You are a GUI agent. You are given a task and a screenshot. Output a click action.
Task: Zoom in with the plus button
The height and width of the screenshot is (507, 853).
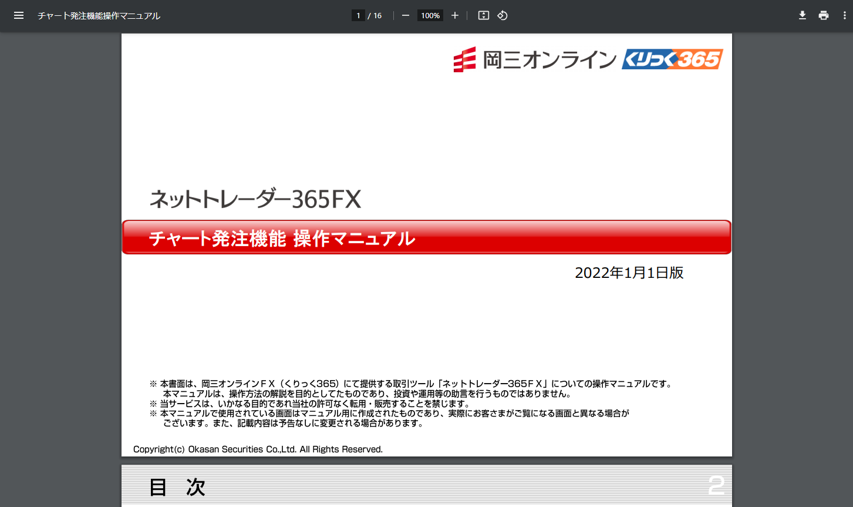tap(455, 16)
